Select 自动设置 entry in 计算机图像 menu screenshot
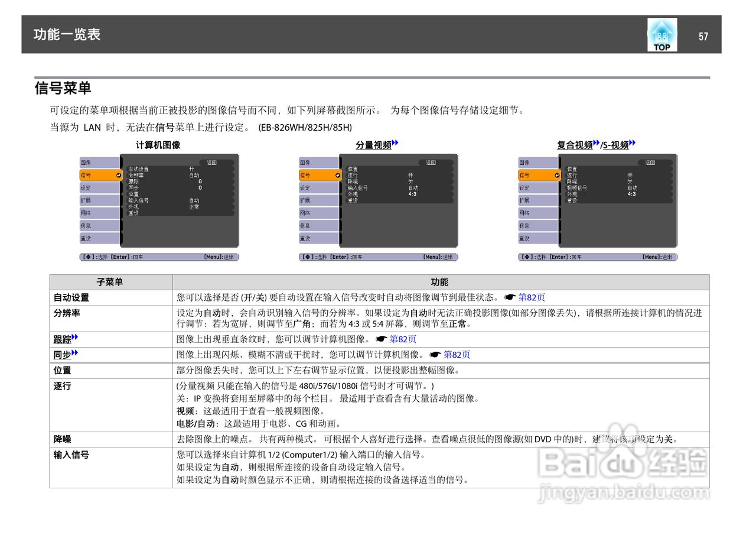The image size is (756, 535). coord(180,169)
